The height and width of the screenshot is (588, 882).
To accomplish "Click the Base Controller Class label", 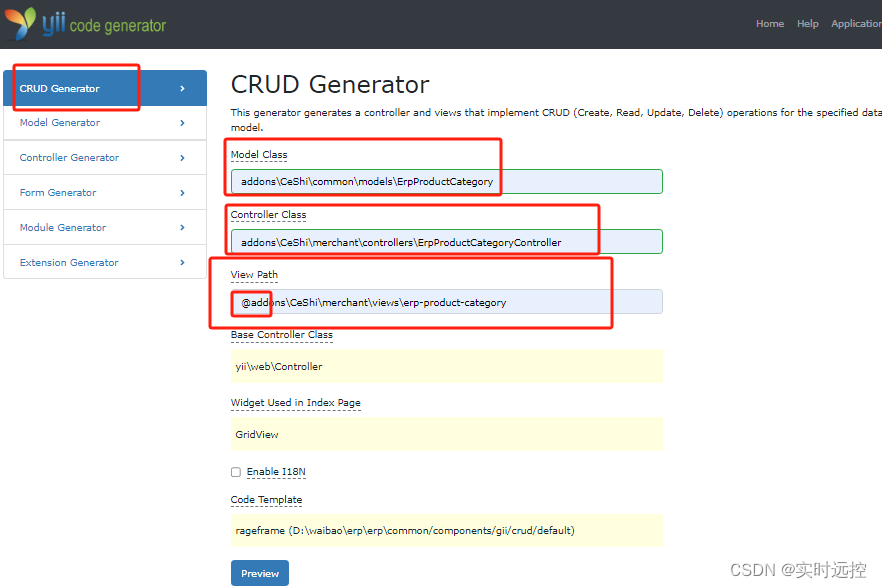I will pos(281,334).
